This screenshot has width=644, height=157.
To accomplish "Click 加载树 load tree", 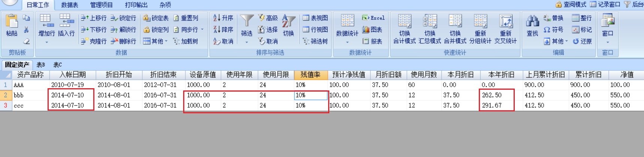I will [185, 41].
